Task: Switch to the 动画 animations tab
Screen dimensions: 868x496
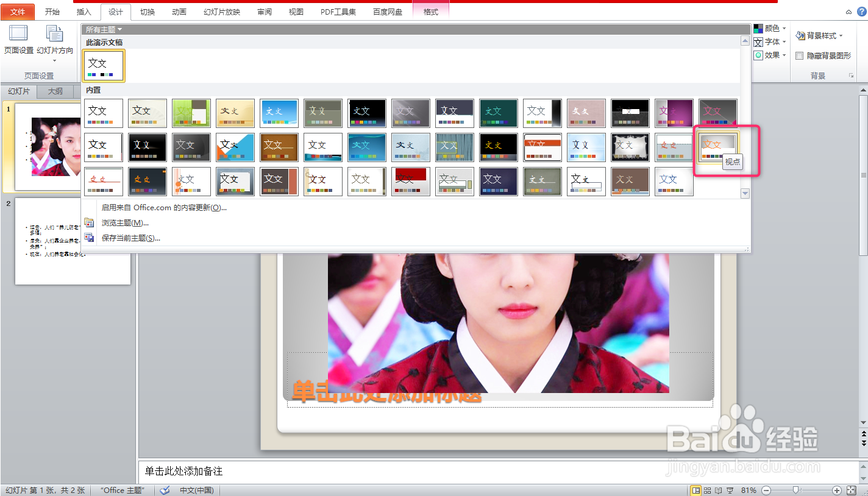Action: [x=179, y=12]
